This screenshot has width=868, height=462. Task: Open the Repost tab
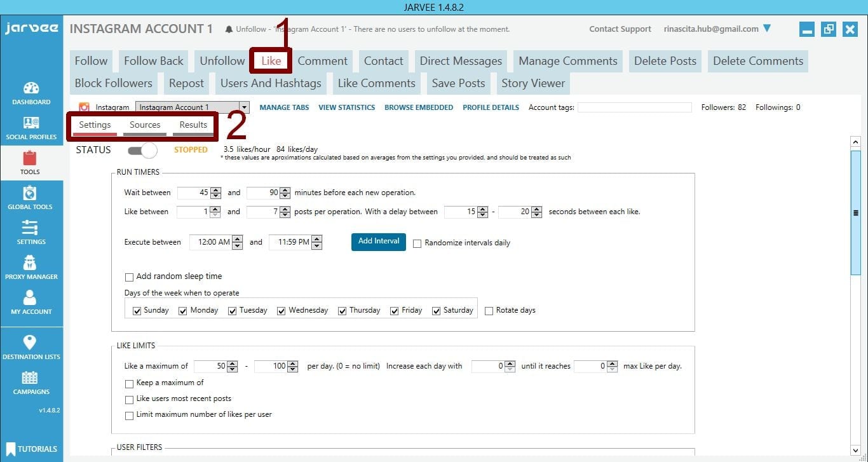[186, 83]
